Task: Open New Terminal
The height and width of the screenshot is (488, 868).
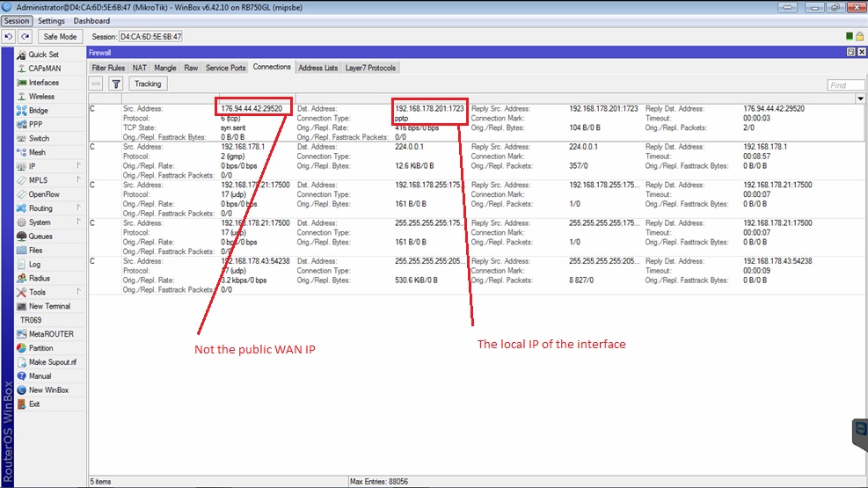Action: [49, 306]
